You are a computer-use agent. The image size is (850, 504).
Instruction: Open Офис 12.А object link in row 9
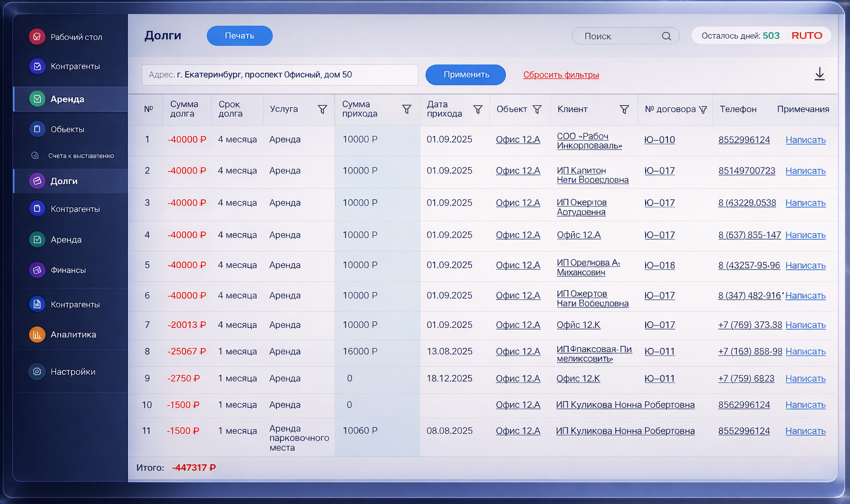518,379
